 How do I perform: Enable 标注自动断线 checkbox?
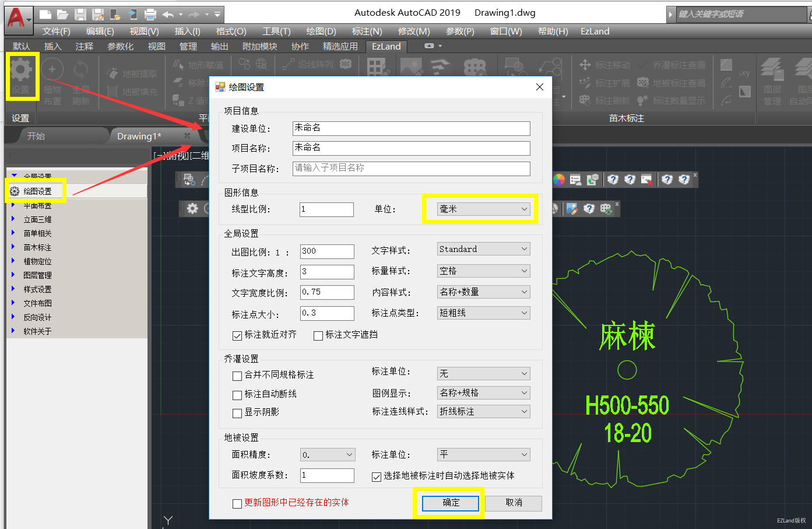(x=237, y=395)
